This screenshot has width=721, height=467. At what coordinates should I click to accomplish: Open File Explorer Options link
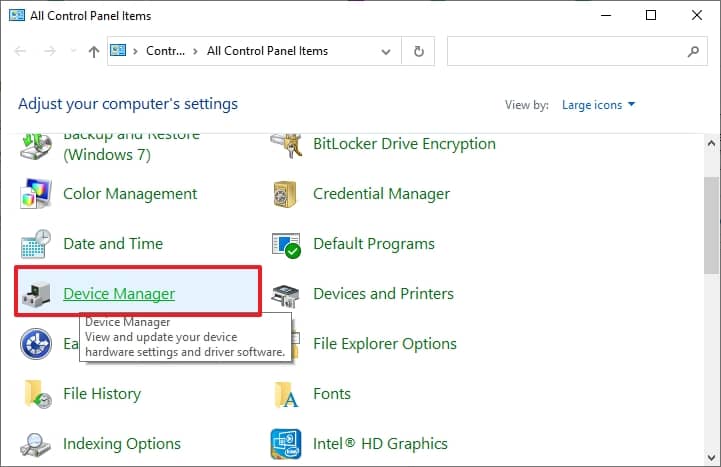(384, 344)
